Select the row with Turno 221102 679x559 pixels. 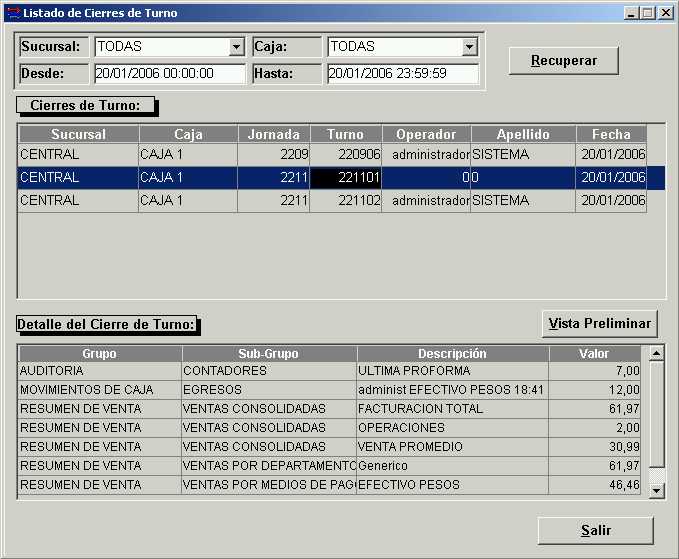coord(345,200)
